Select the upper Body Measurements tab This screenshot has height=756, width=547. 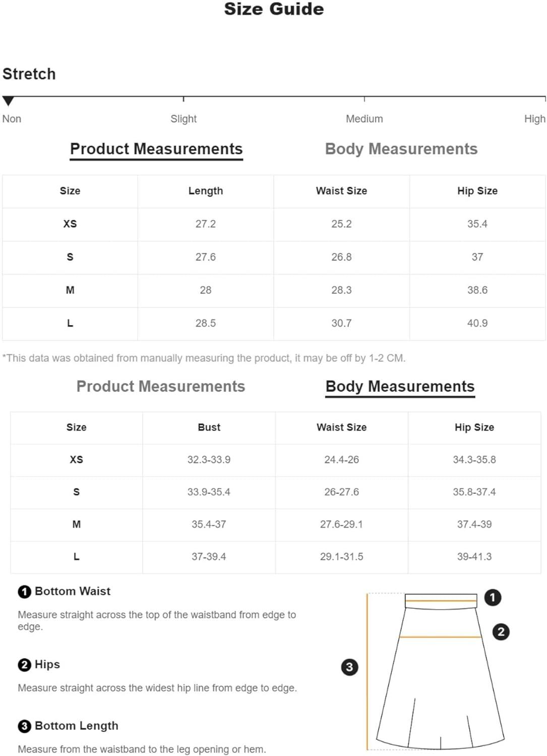(401, 149)
